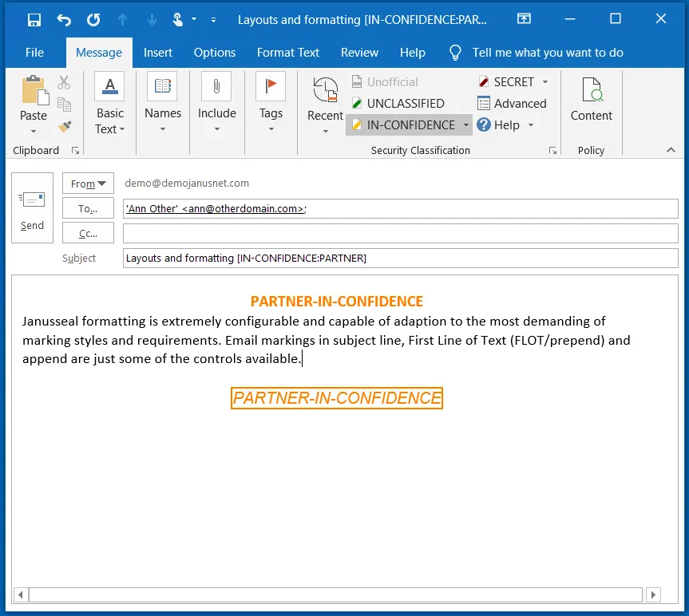Click the Paste clipboard icon
This screenshot has width=689, height=616.
[34, 90]
